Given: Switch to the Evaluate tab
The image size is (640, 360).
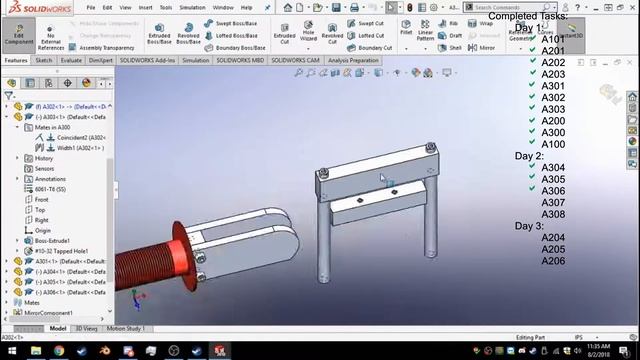Looking at the screenshot, I should 71,60.
